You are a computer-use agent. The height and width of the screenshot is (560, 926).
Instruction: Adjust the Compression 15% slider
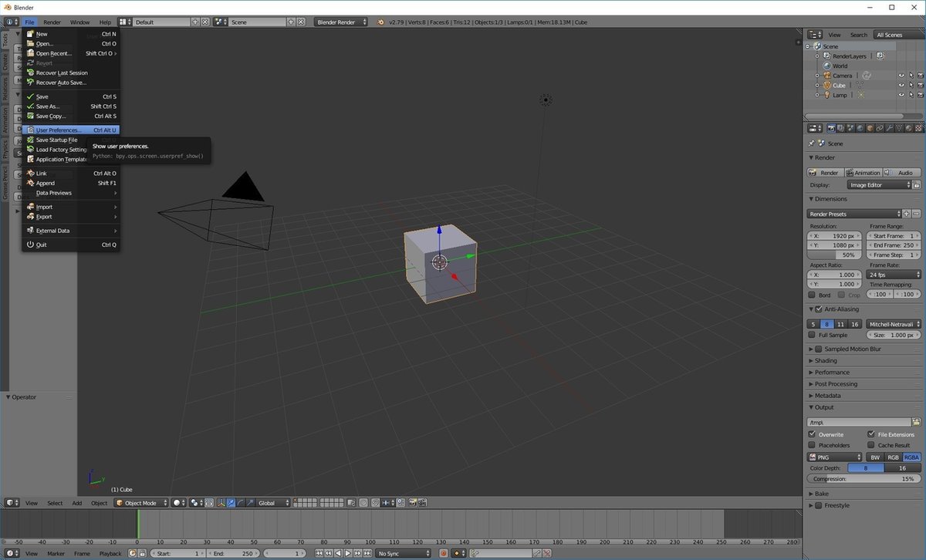(864, 479)
